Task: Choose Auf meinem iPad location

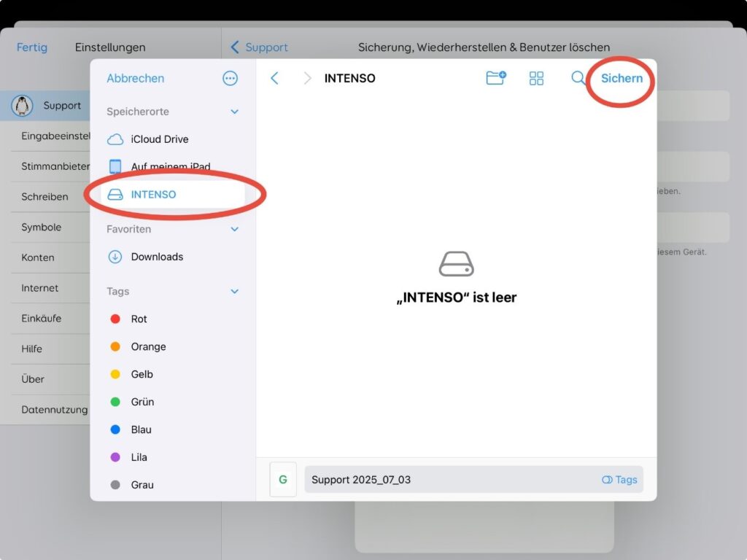Action: [169, 167]
